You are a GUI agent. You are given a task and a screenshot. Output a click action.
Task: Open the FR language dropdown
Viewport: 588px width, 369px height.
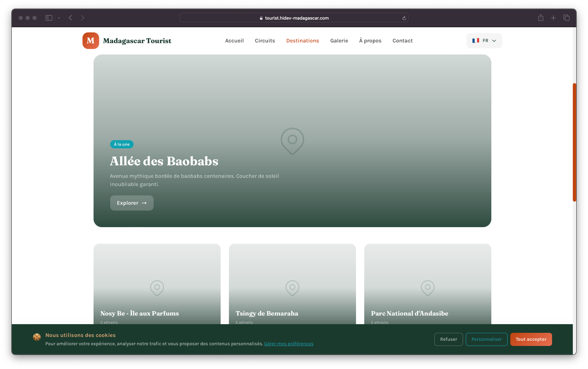pyautogui.click(x=484, y=40)
